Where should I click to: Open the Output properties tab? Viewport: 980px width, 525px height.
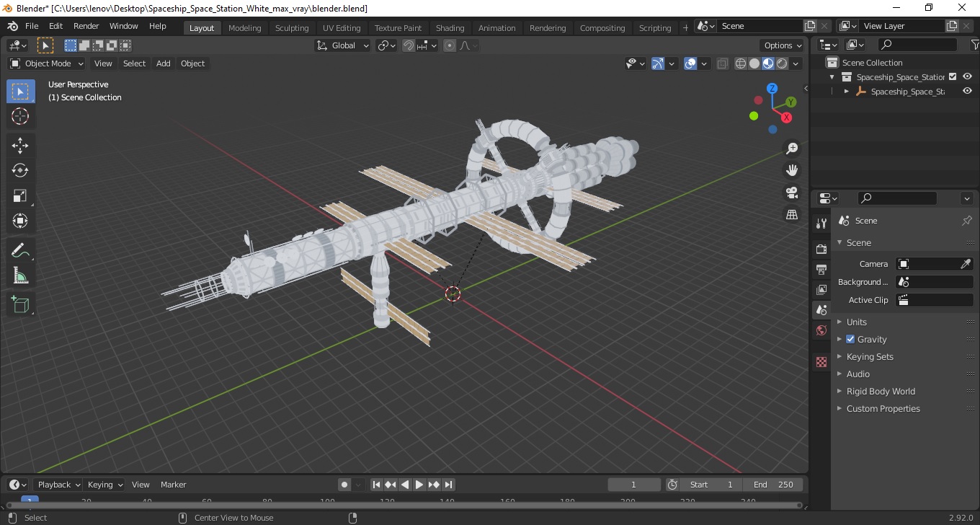tap(821, 270)
